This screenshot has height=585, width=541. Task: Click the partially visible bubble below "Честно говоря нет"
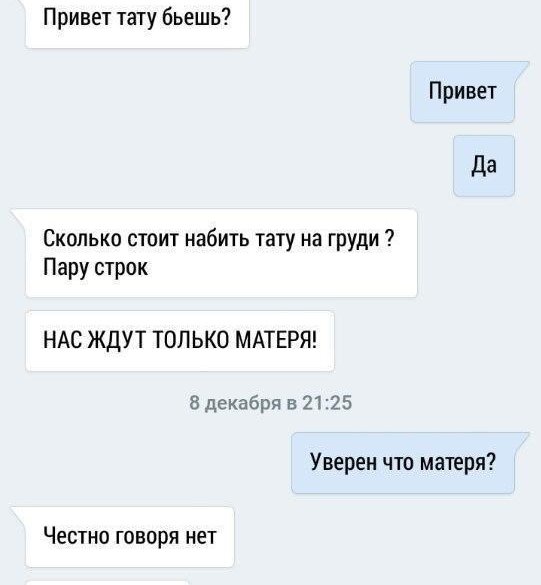[107, 583]
